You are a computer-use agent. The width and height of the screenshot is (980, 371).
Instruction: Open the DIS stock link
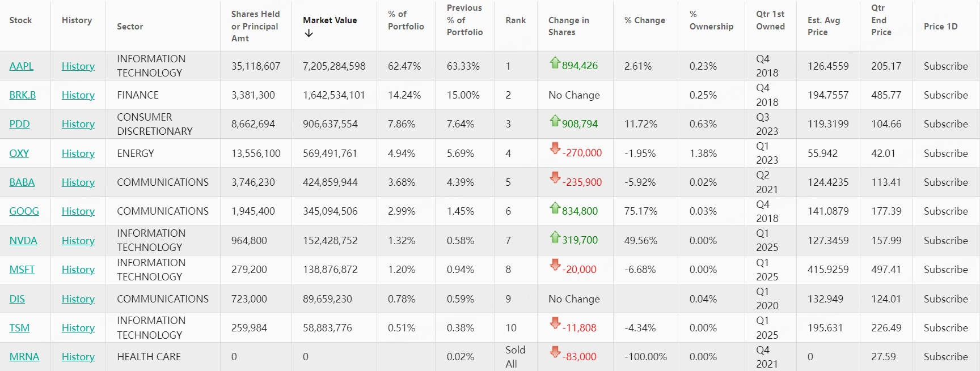coord(17,299)
